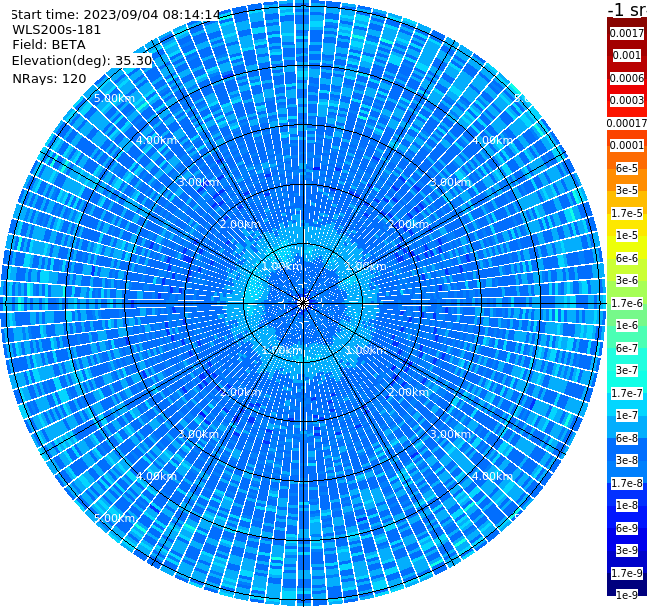
Task: Click the colorbar unit label 'sr-1' at top
Action: (x=628, y=9)
